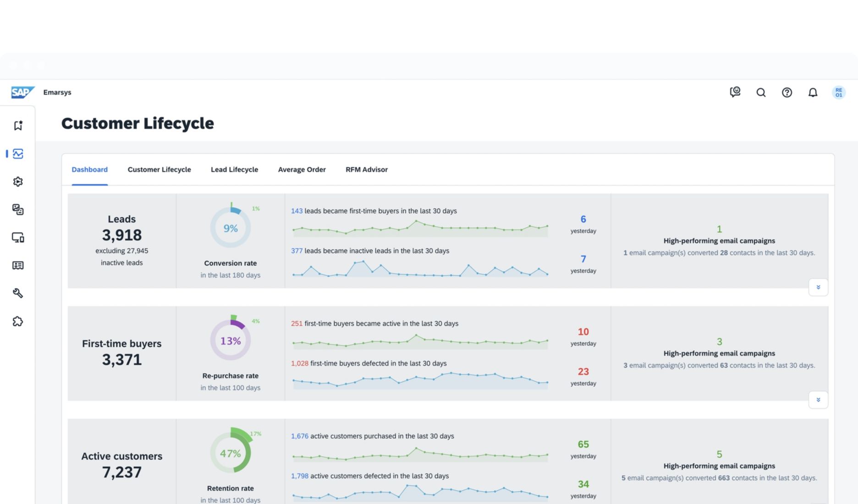Expand details for the First-time buyers row
The image size is (858, 504).
pyautogui.click(x=818, y=399)
